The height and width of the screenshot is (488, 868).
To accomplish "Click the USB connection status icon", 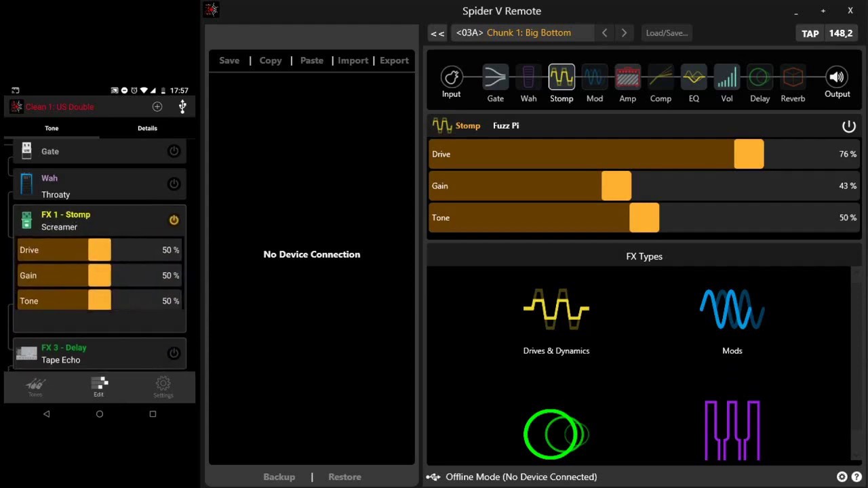I will [x=433, y=477].
